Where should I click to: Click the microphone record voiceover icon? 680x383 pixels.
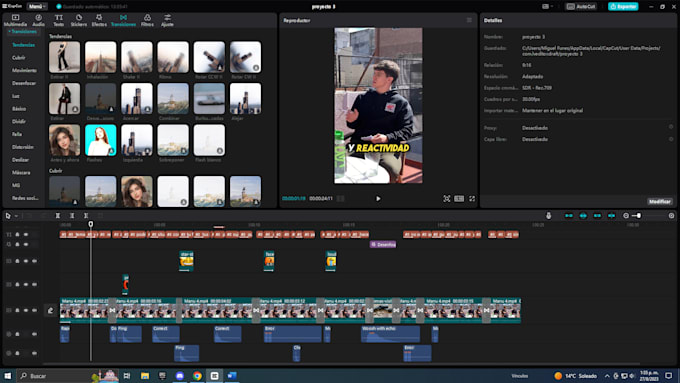(x=548, y=216)
